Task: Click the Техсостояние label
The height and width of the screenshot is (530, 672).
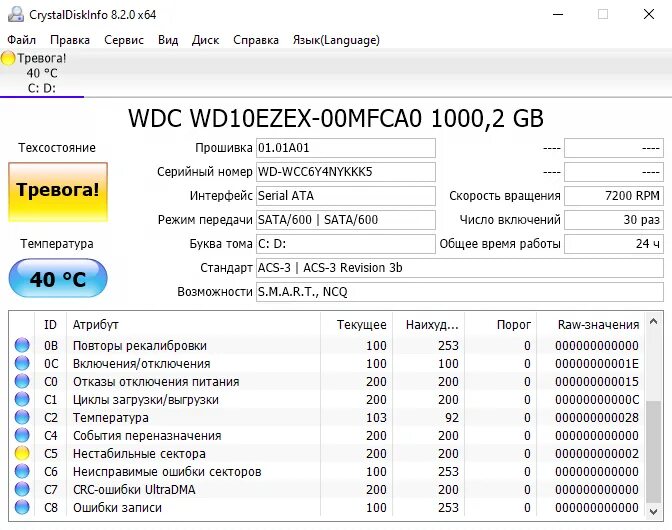Action: 57,147
